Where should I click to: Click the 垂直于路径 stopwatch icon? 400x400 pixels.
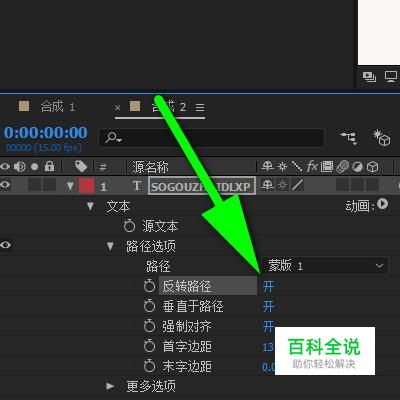click(x=149, y=306)
